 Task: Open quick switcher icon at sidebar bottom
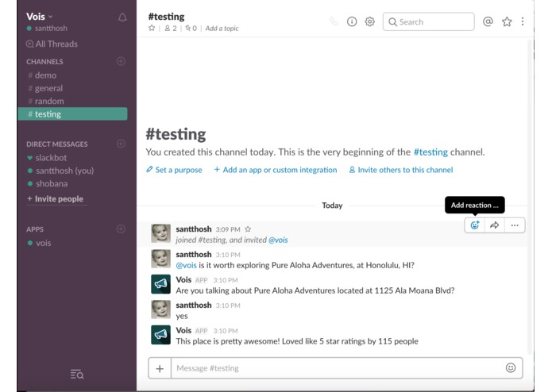pyautogui.click(x=76, y=374)
